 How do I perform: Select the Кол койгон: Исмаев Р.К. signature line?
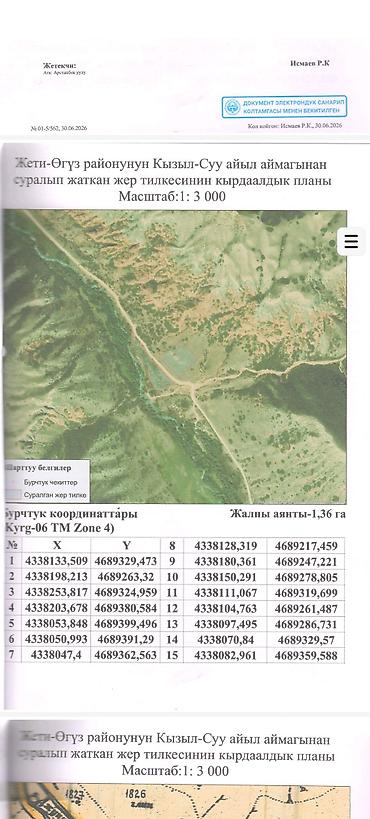pyautogui.click(x=294, y=126)
